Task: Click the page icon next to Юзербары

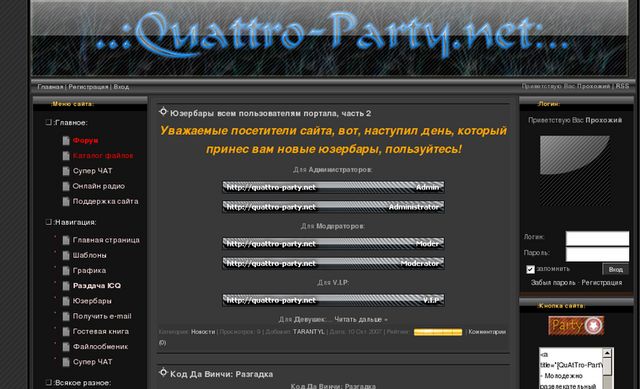Action: (x=66, y=301)
